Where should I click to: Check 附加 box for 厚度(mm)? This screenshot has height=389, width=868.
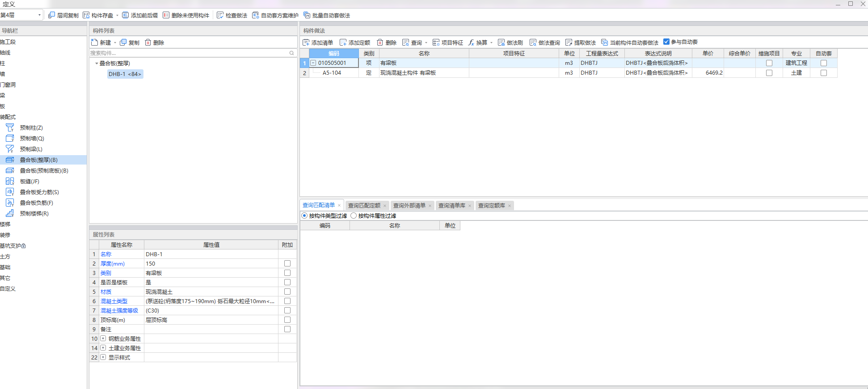point(287,264)
